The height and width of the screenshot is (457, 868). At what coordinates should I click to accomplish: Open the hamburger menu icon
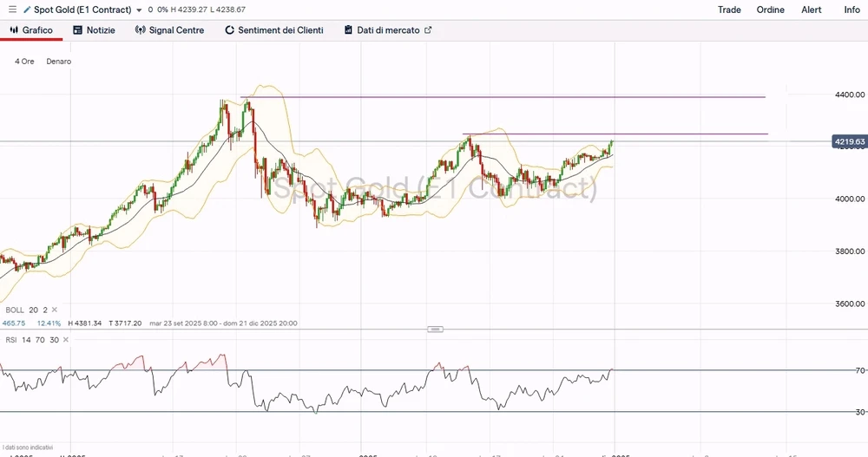point(12,10)
